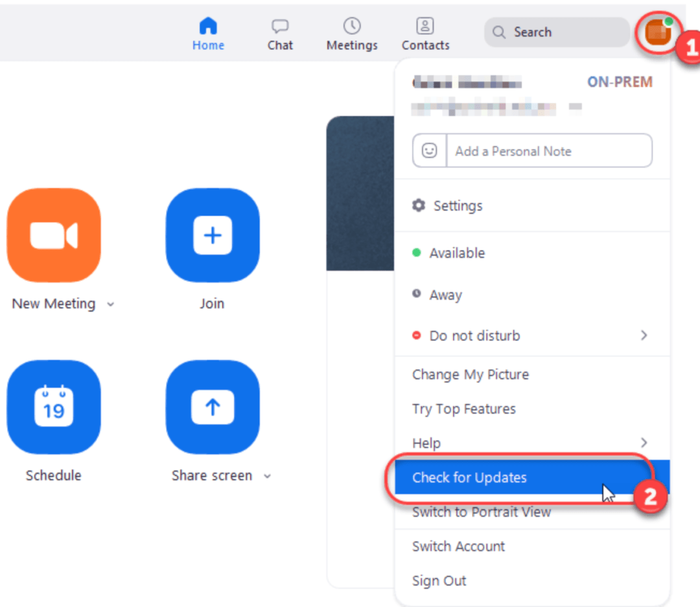Viewport: 700px width, 607px height.
Task: Click the emoji smiley icon
Action: tap(430, 150)
